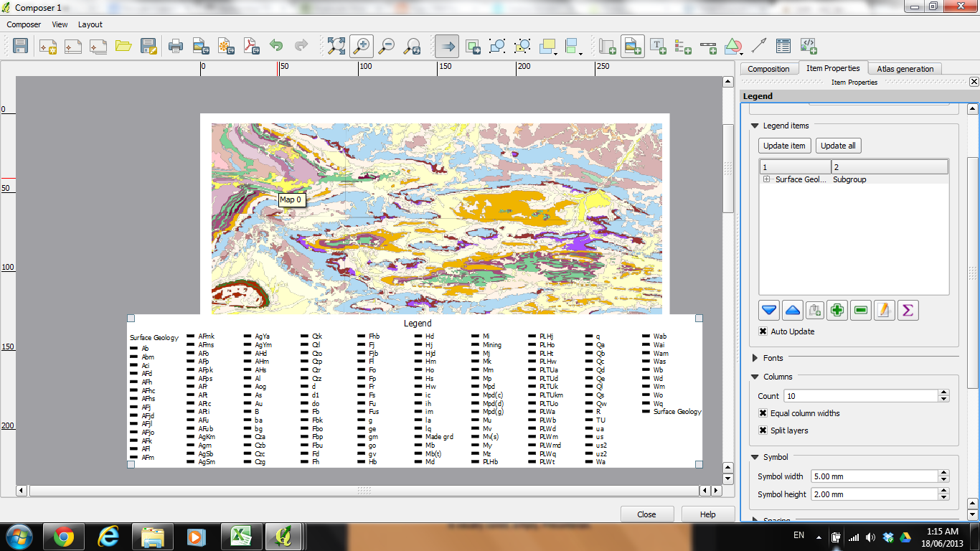Screen dimensions: 980x551
Task: Move legend item up with blue arrow
Action: 792,311
